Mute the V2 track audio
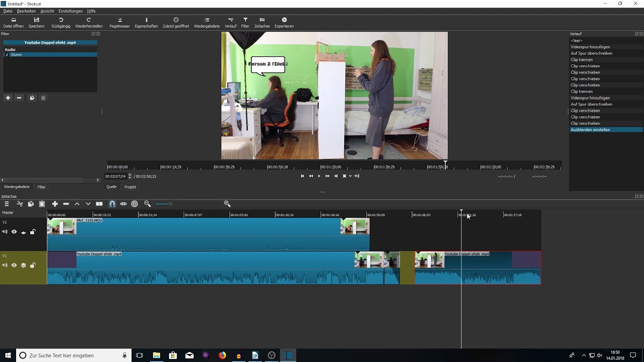Screen dimensions: 644x362 click(x=5, y=232)
